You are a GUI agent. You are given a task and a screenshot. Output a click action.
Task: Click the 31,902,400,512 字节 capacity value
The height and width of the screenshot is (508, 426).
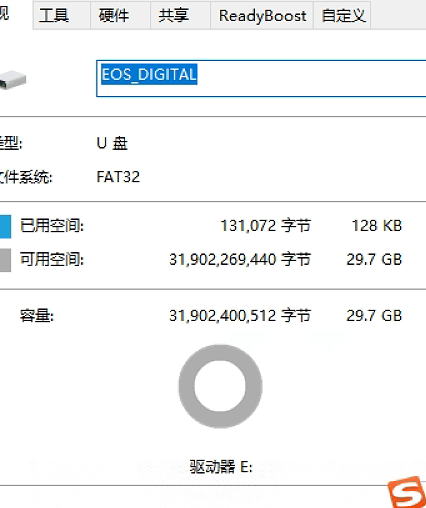tap(240, 315)
